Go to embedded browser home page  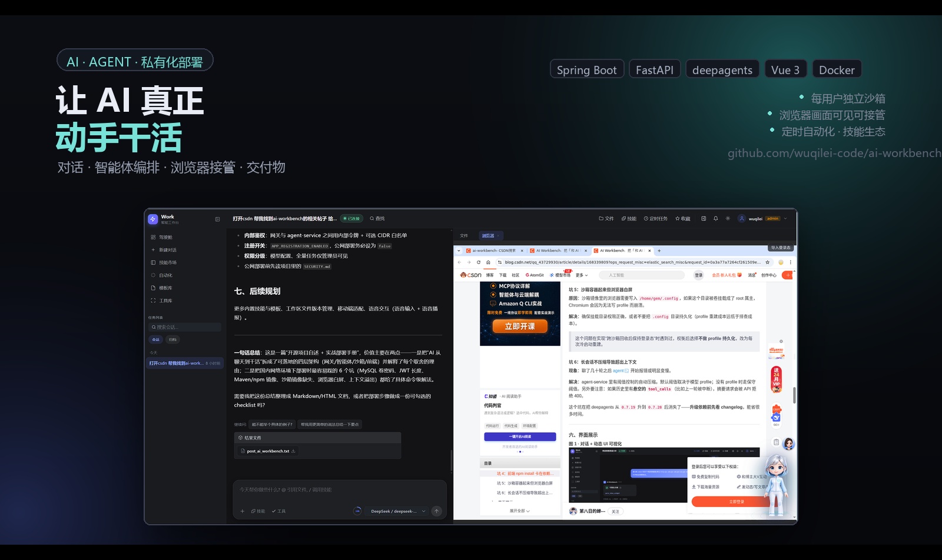(488, 262)
